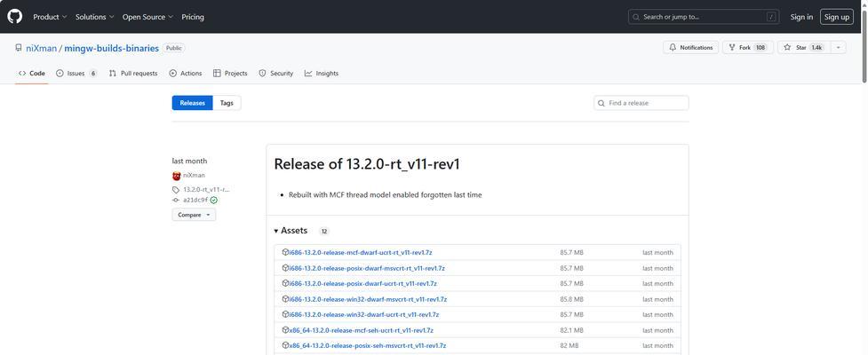Click the page vertical scrollbar
The height and width of the screenshot is (355, 868).
864,44
